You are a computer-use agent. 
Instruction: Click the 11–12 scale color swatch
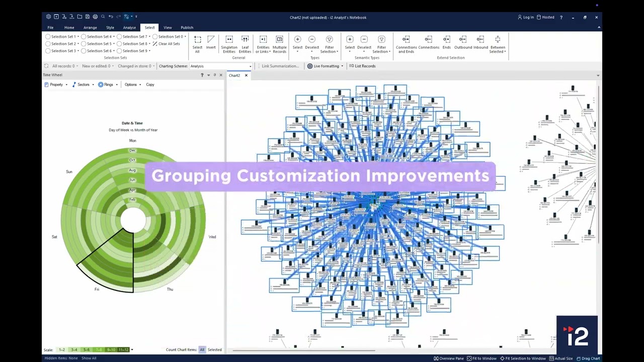click(124, 349)
